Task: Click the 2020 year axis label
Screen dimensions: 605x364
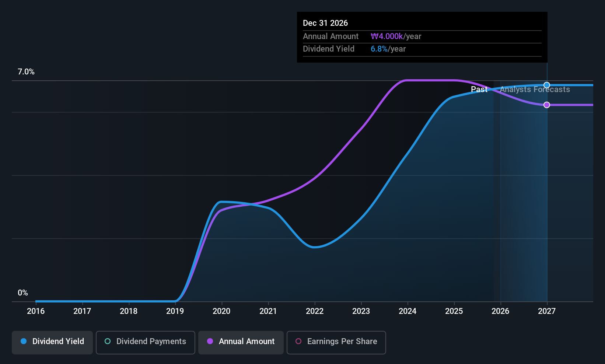Action: [221, 311]
